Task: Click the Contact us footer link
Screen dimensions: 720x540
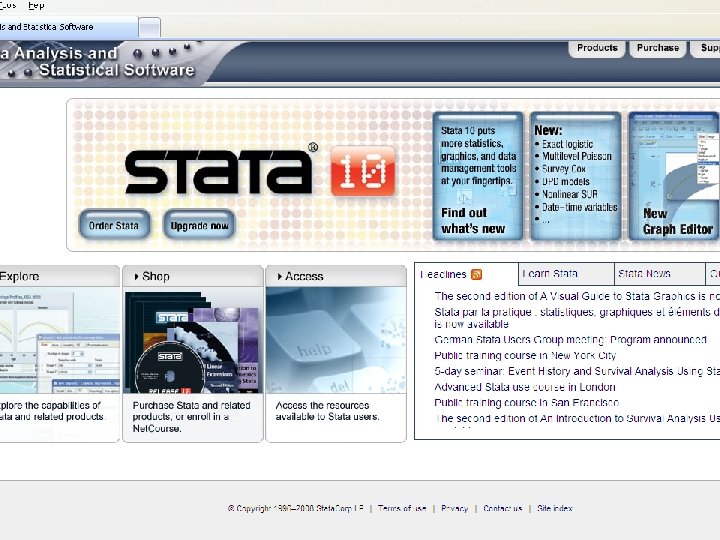Action: pyautogui.click(x=503, y=508)
